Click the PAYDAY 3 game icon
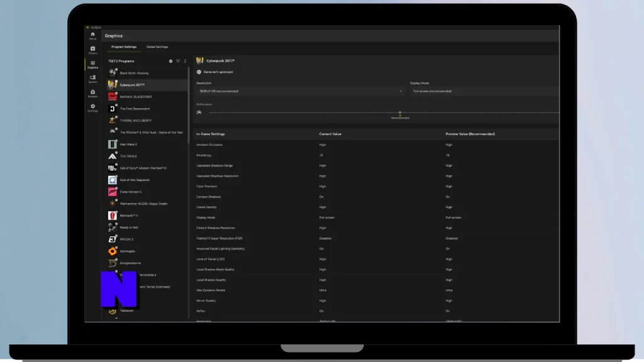 [112, 239]
